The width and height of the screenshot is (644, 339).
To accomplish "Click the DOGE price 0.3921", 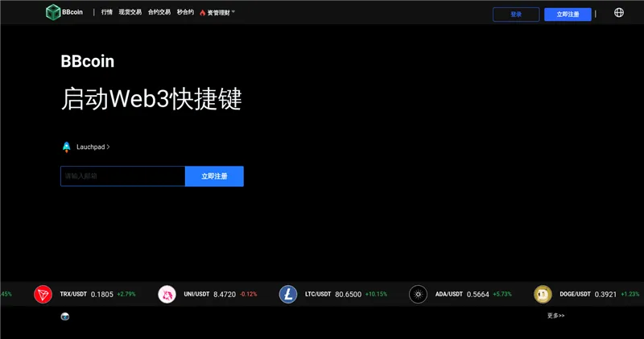I will pos(606,294).
